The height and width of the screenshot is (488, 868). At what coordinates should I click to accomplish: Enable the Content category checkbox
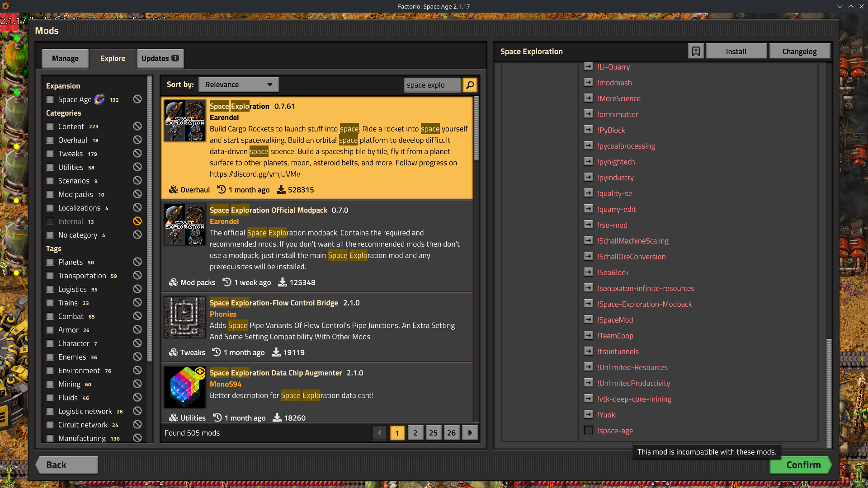(50, 127)
